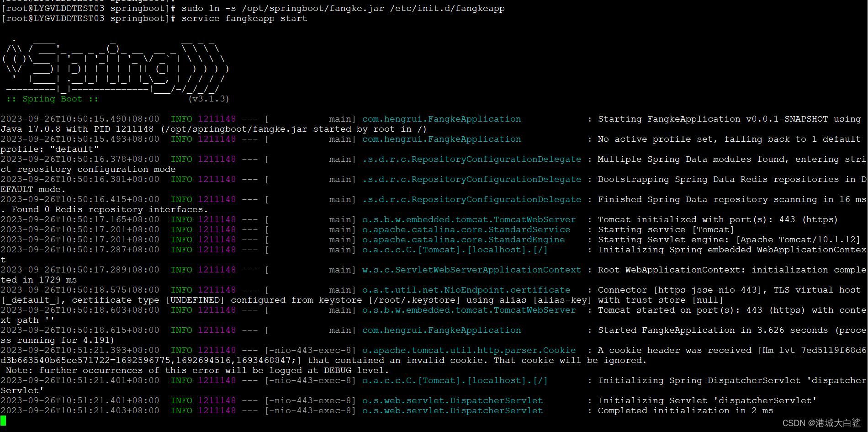Select the sudo ln command line
This screenshot has height=432, width=868.
[x=343, y=8]
